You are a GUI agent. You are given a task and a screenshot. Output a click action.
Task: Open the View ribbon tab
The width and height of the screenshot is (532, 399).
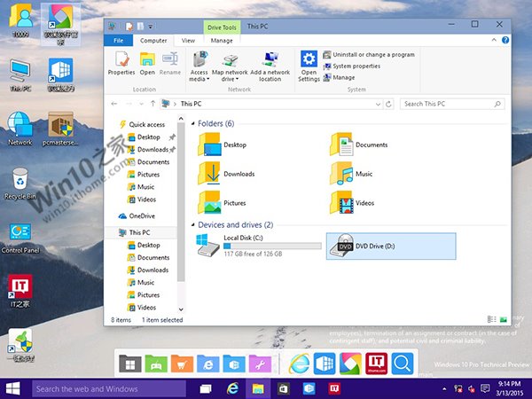coord(188,40)
